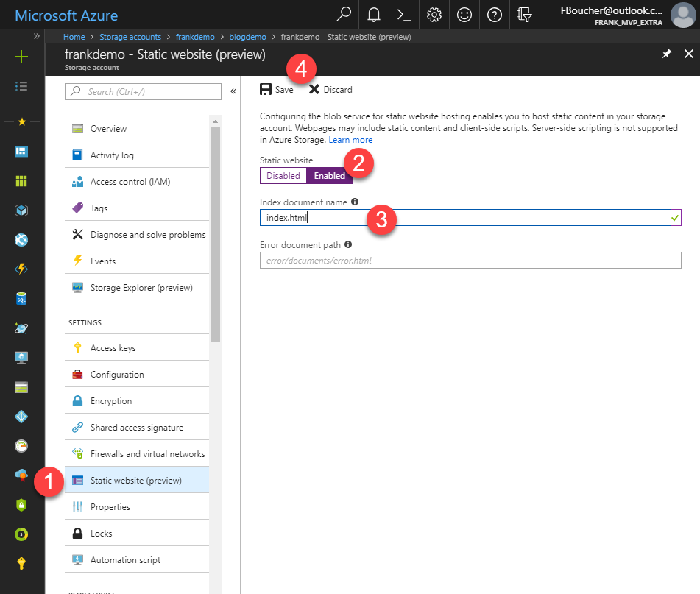Click the smiley feedback icon
Viewport: 700px width, 594px height.
(464, 15)
